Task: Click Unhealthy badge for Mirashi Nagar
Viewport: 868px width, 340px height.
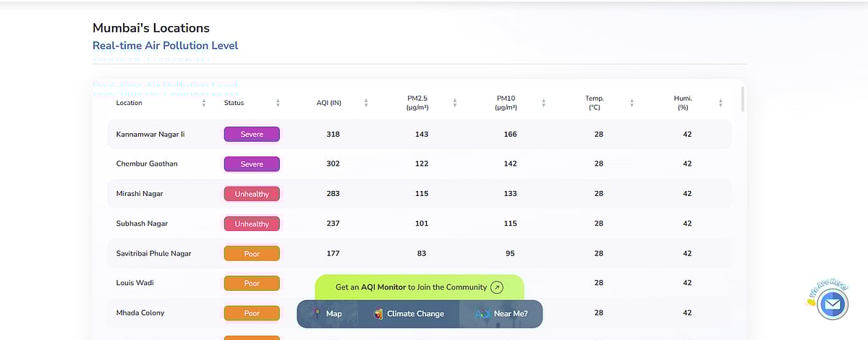Action: click(x=252, y=194)
